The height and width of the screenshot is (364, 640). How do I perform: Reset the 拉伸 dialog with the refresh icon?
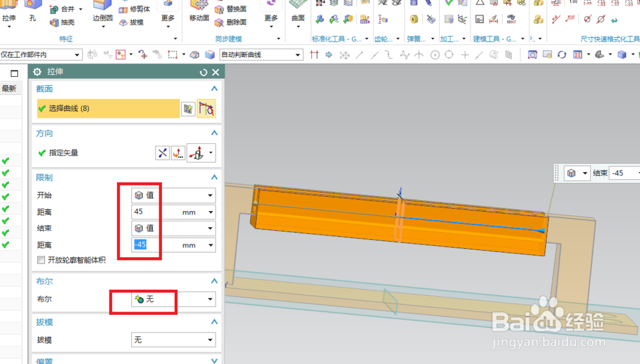click(x=204, y=72)
